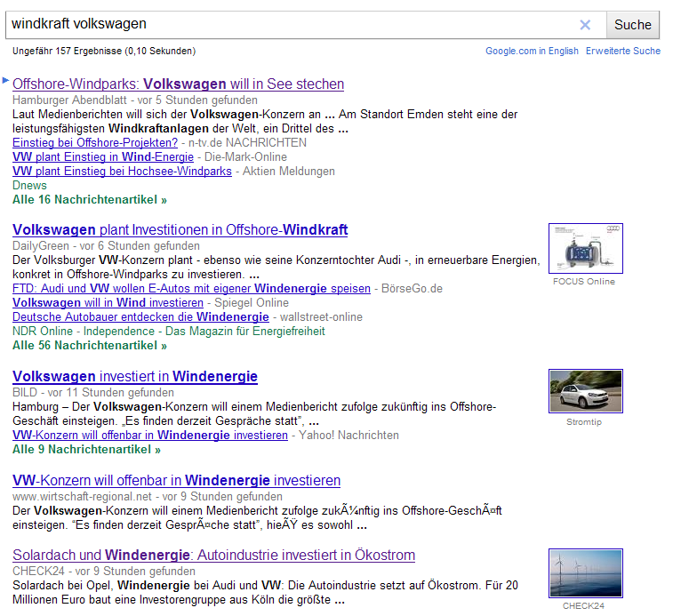Clear the search box with the X icon

pos(585,25)
